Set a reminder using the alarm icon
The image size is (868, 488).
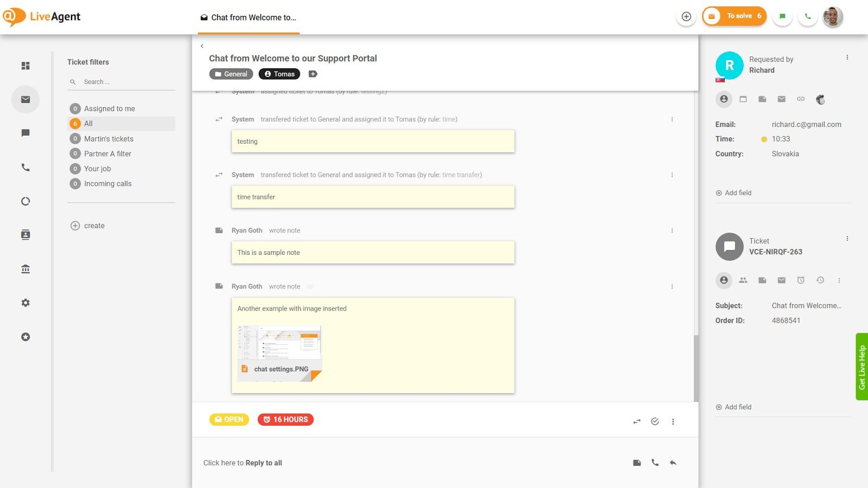(800, 280)
